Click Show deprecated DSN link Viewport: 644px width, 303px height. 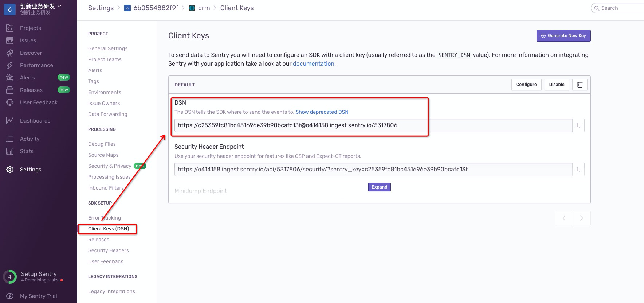pos(322,112)
